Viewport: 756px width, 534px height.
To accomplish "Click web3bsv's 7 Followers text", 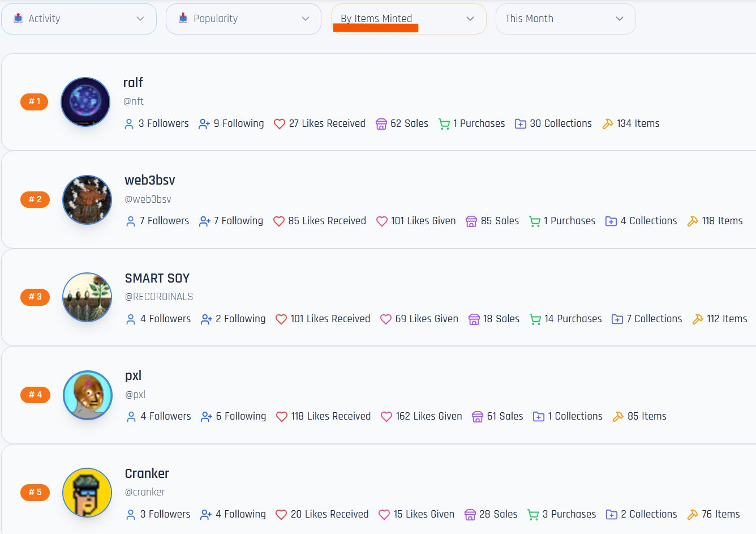I will click(x=164, y=221).
